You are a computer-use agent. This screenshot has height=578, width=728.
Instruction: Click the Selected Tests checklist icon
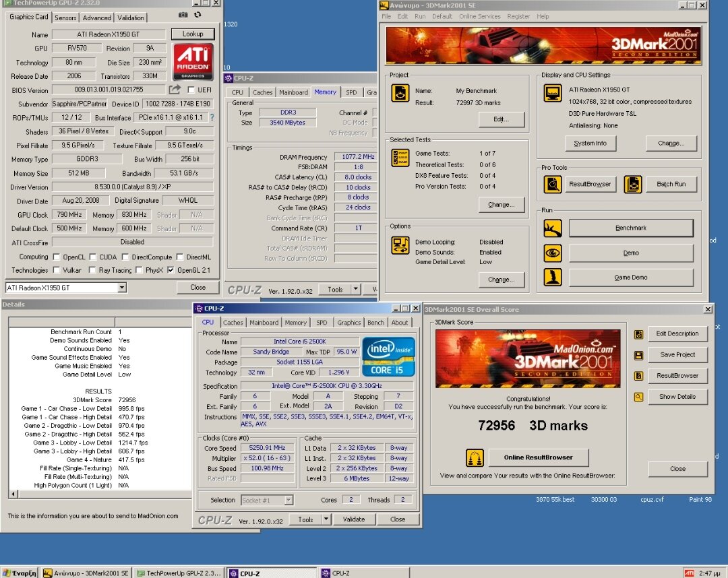point(400,158)
